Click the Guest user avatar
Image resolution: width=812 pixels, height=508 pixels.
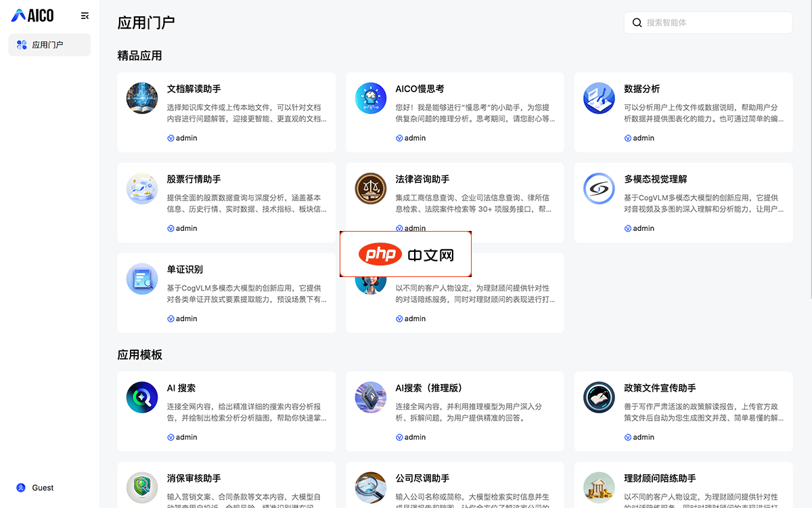point(21,488)
